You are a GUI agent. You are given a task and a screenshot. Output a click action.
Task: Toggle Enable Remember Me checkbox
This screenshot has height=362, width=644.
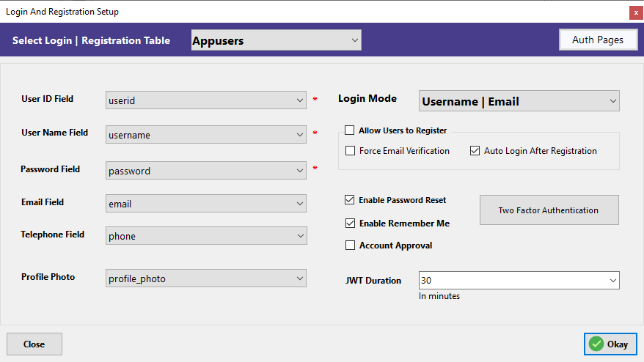[x=351, y=224]
